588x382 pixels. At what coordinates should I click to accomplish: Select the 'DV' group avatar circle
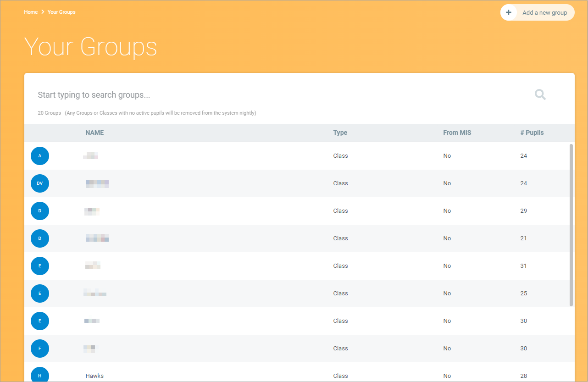[x=40, y=183]
